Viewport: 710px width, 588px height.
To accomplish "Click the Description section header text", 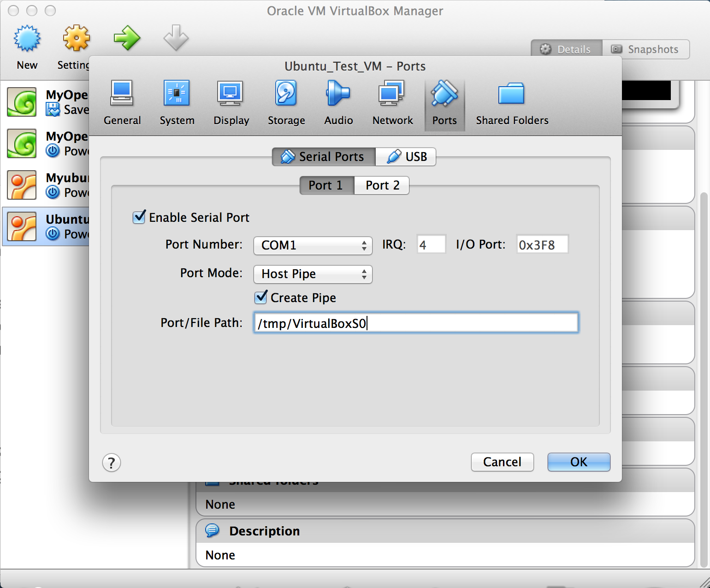I will (265, 531).
